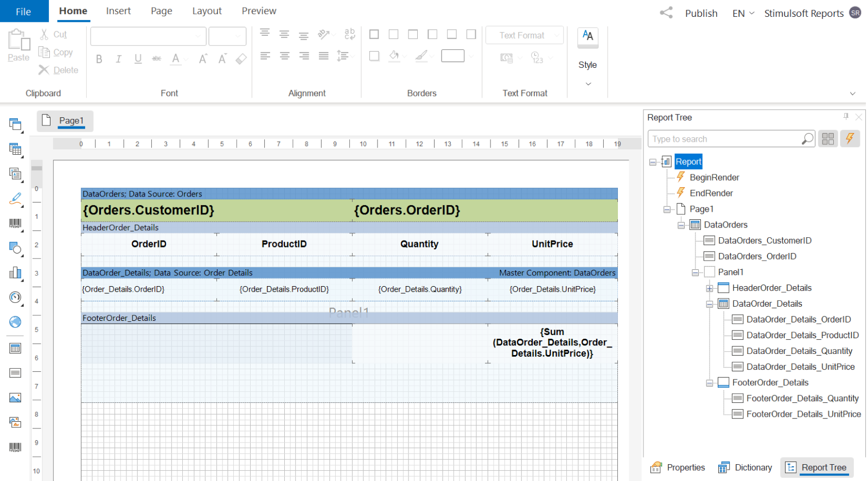Open the components toolbox category
Screen dimensions: 868x481
point(15,174)
